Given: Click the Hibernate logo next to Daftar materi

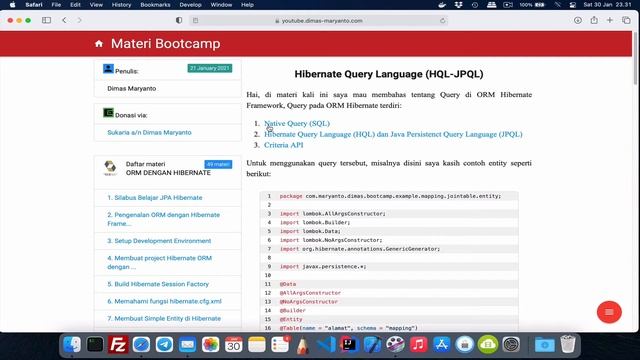Looking at the screenshot, I should click(x=110, y=168).
